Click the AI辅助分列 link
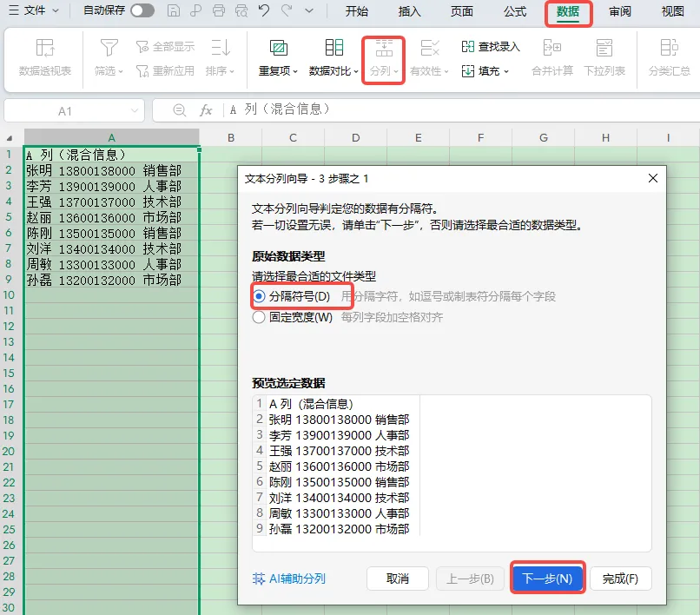This screenshot has width=700, height=615. [289, 579]
